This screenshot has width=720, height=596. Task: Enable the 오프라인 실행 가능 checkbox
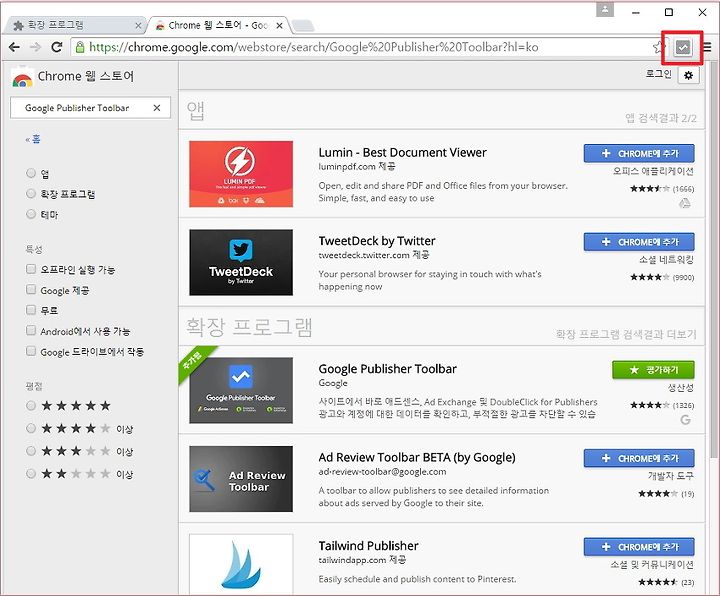tap(31, 269)
